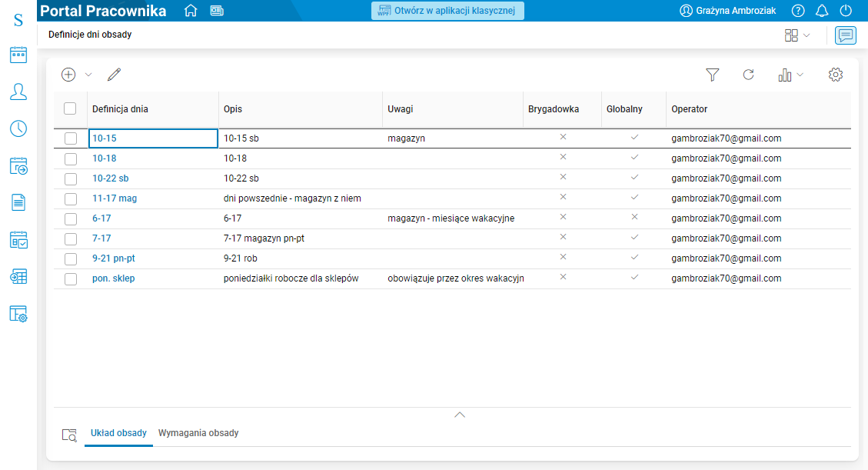Check the row 6-17 checkbox
868x470 pixels.
[70, 218]
